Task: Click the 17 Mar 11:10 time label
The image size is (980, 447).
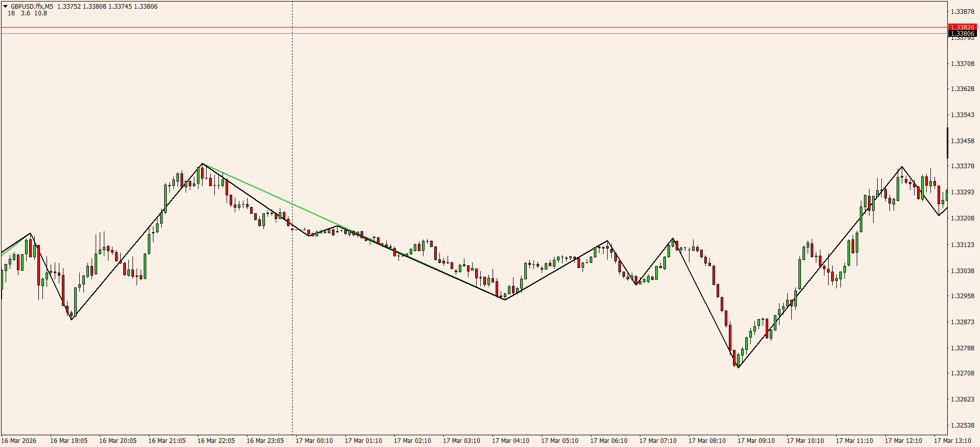Action: pyautogui.click(x=854, y=441)
